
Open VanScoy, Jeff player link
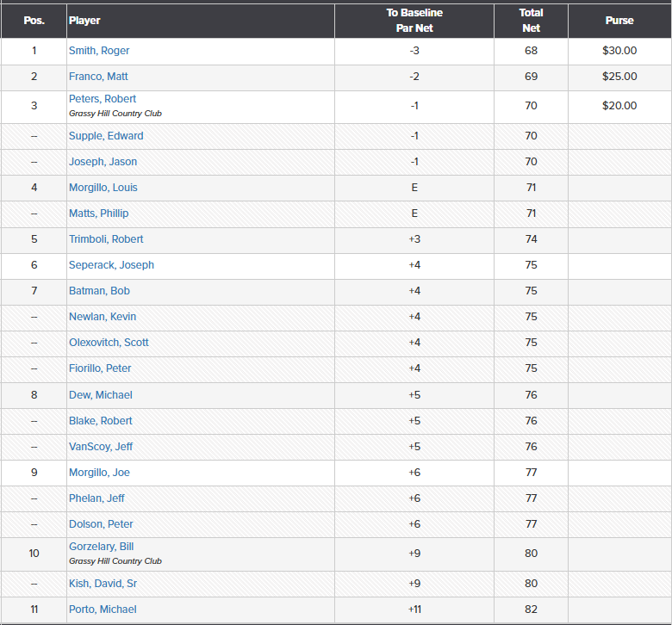coord(101,447)
